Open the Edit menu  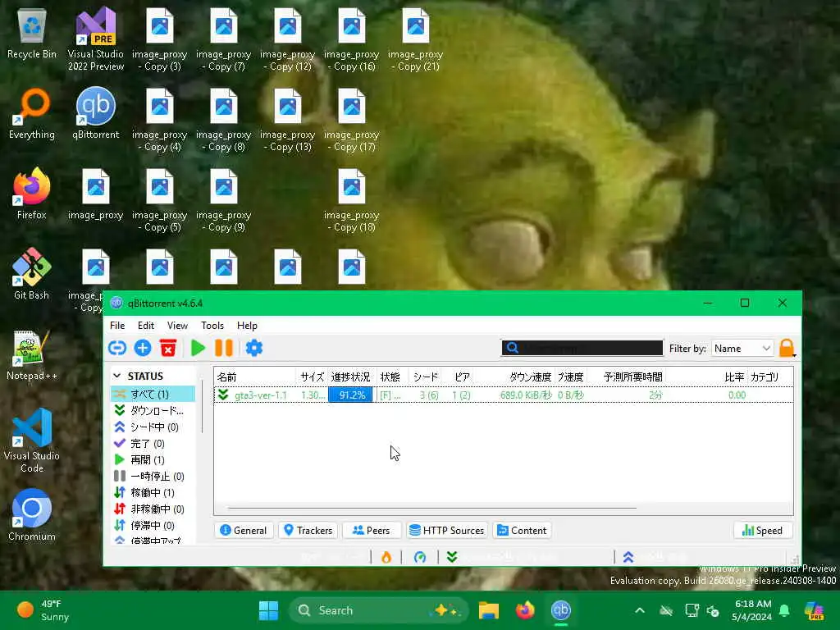point(146,325)
